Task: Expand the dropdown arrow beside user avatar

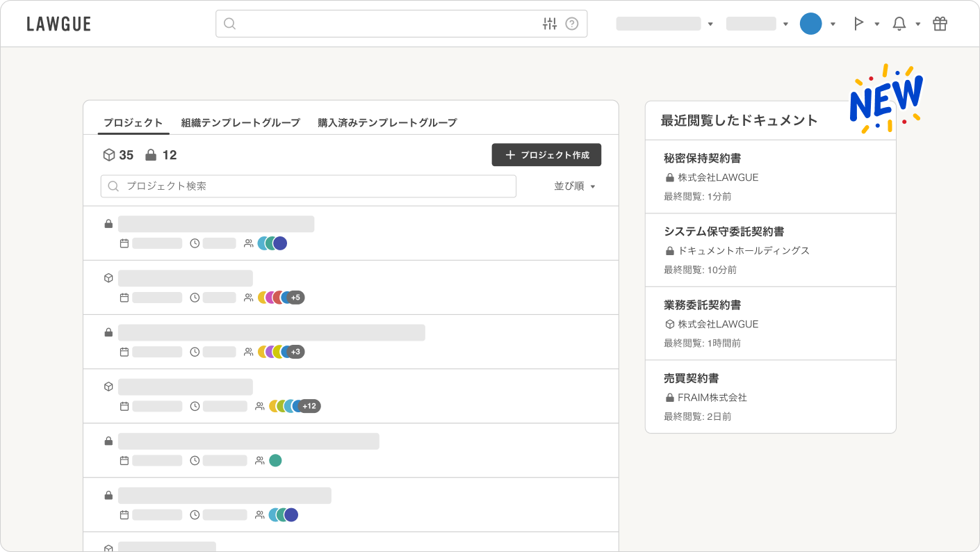Action: pos(833,24)
